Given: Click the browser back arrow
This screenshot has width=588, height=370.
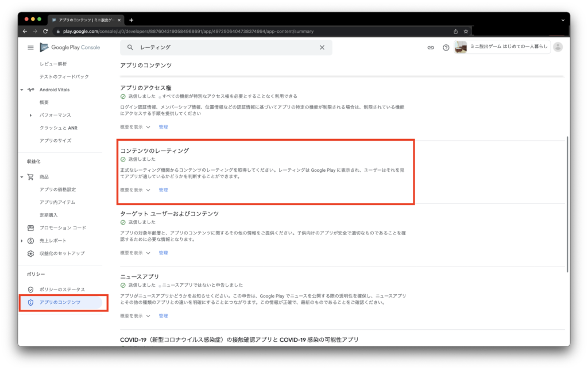Looking at the screenshot, I should (x=26, y=31).
